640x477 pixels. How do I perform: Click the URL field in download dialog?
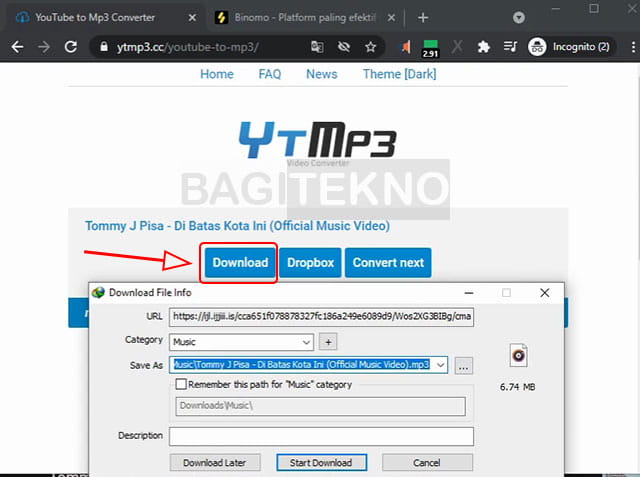[322, 317]
